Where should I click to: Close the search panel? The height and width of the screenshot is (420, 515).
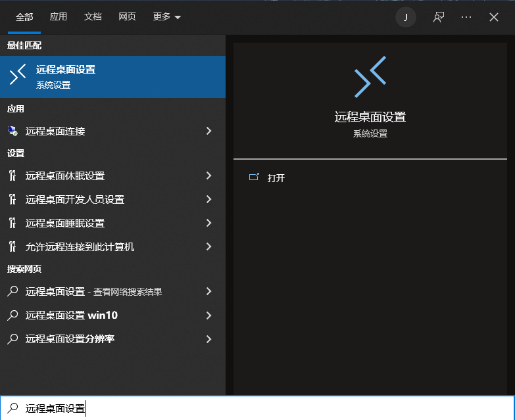click(x=494, y=17)
